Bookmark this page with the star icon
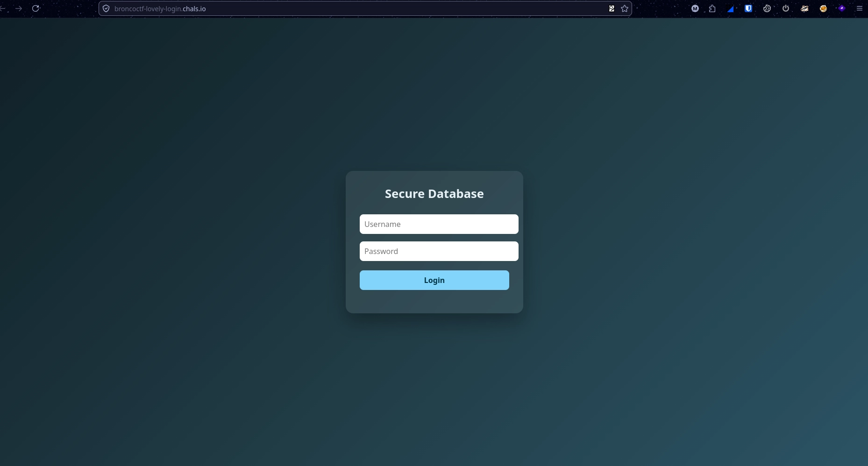This screenshot has height=466, width=868. point(625,8)
